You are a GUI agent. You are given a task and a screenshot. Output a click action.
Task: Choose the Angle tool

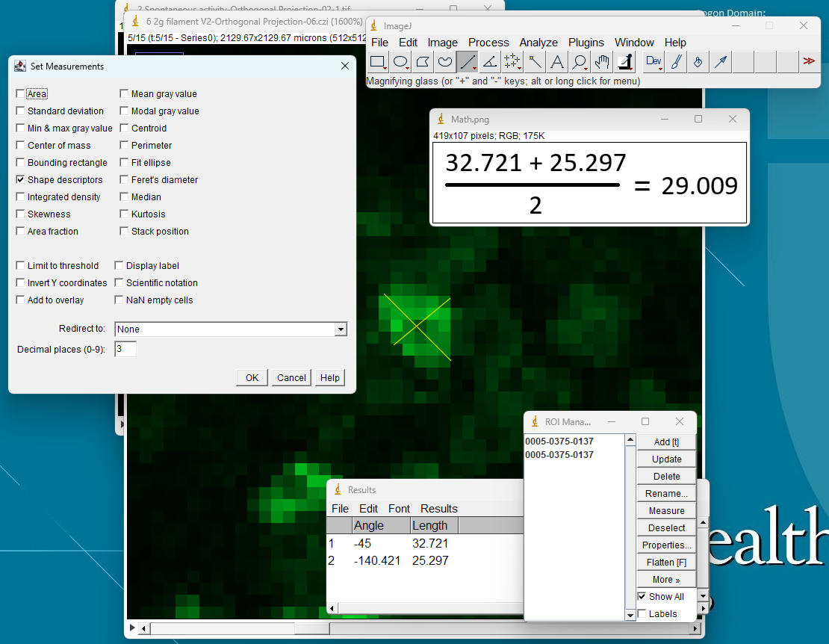click(x=490, y=62)
